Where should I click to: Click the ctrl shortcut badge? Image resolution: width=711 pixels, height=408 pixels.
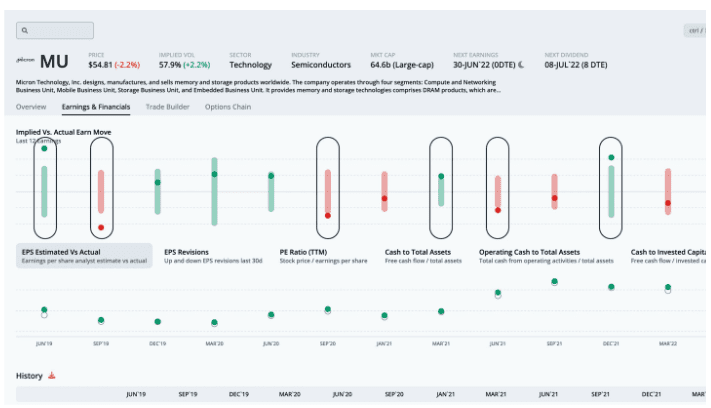(694, 31)
